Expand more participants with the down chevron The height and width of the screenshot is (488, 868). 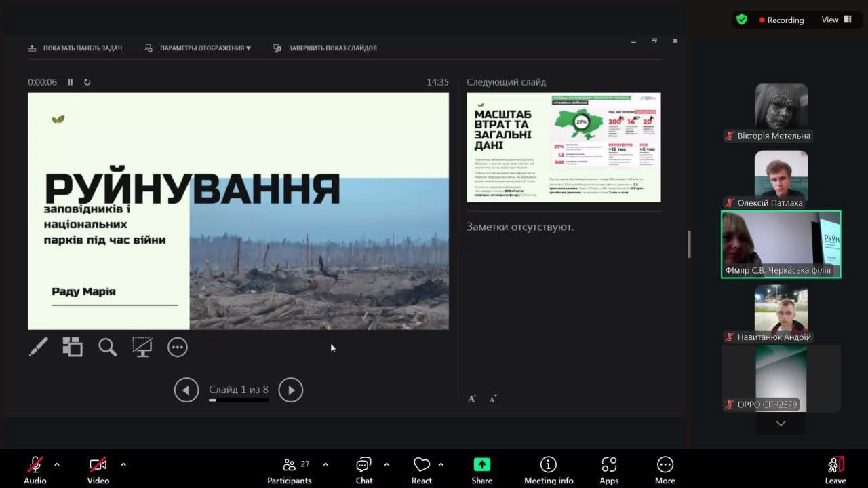click(x=781, y=424)
